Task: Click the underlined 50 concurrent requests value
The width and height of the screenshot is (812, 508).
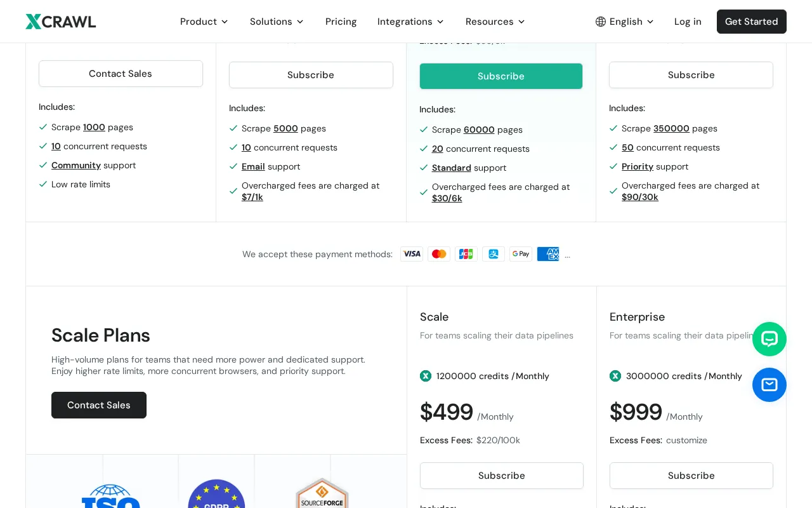Action: click(627, 147)
